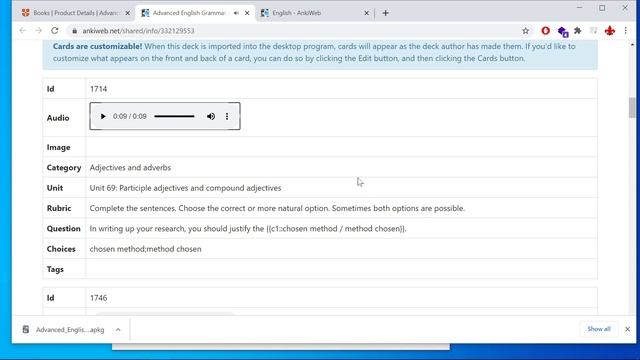Click the Tags row label

(55, 269)
